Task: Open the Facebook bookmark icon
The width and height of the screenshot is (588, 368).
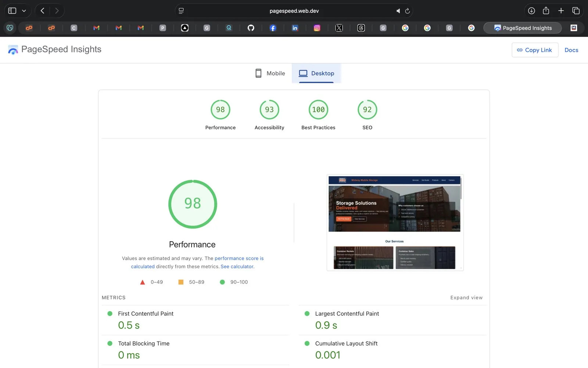Action: pos(273,28)
